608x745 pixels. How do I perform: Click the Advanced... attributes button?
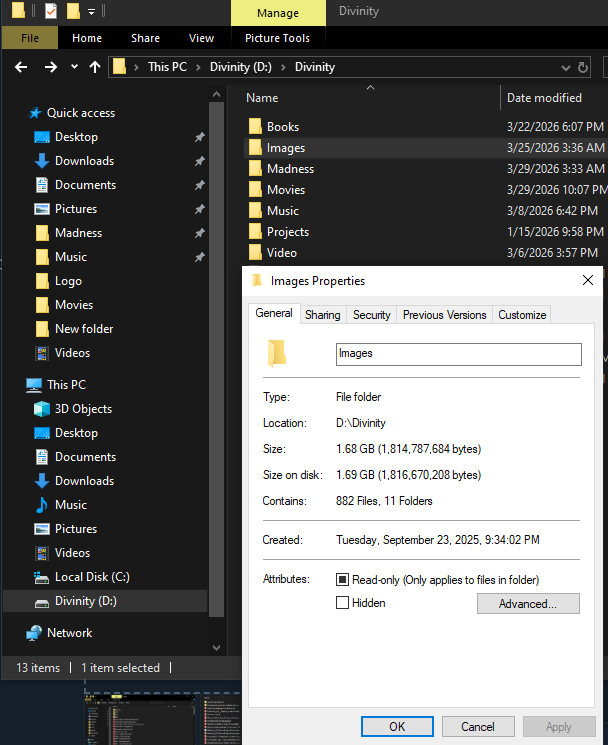coord(528,603)
